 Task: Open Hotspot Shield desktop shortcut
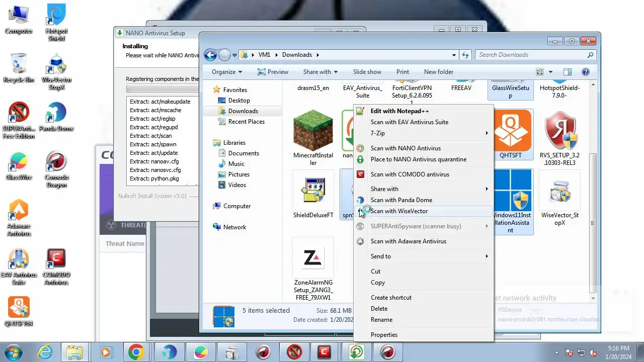[56, 23]
